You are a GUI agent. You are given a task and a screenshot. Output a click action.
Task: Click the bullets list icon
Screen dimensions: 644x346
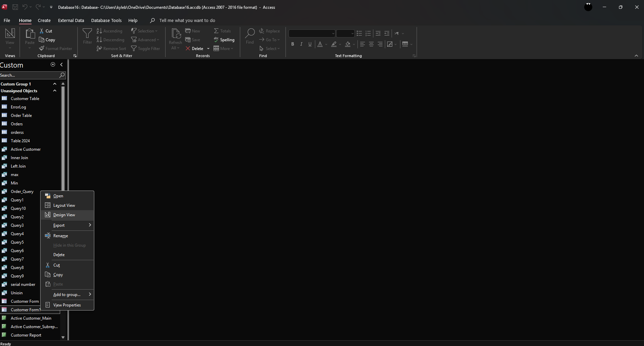click(x=359, y=33)
